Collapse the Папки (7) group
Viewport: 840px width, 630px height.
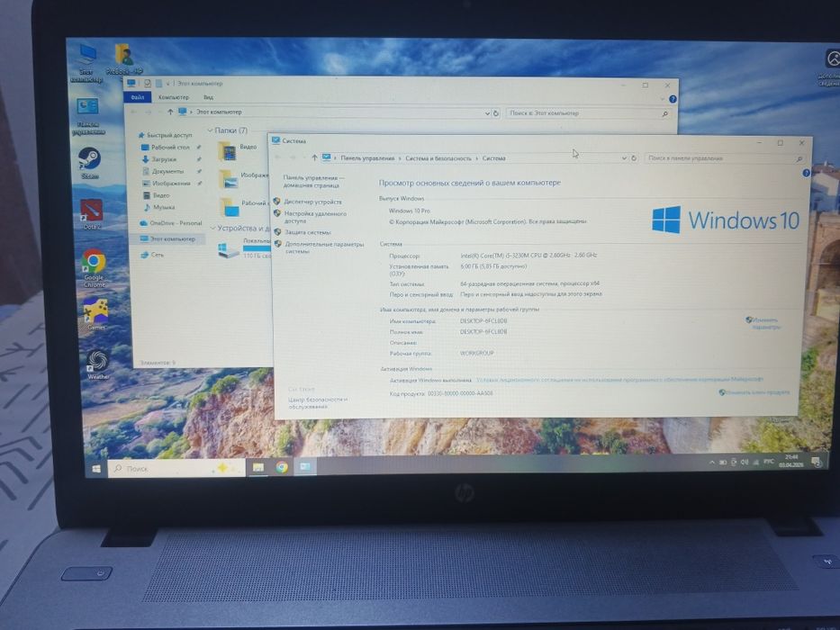click(210, 130)
